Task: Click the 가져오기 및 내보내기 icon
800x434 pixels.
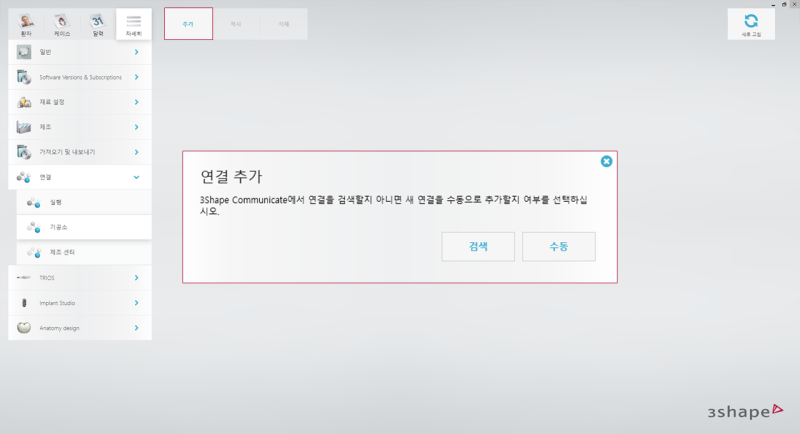Action: click(23, 152)
